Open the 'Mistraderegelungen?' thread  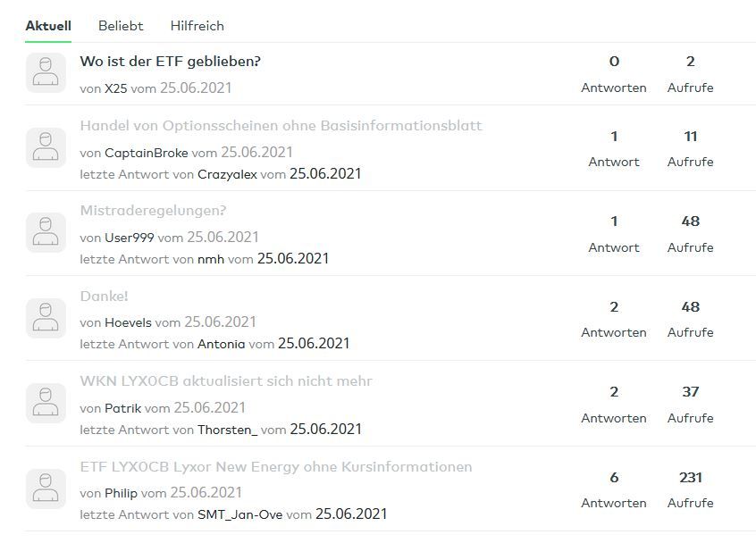pos(153,211)
